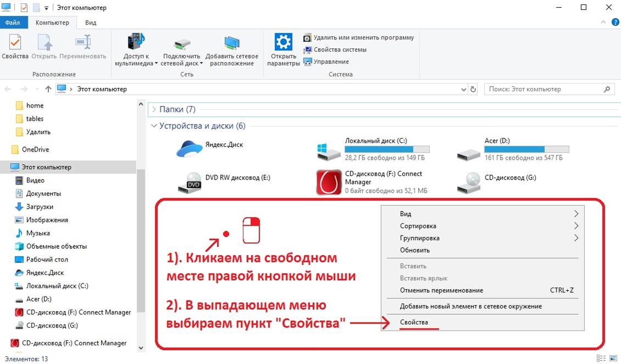Viewport: 621px width, 364px height.
Task: Switch to large icons view in status bar
Action: [x=613, y=359]
